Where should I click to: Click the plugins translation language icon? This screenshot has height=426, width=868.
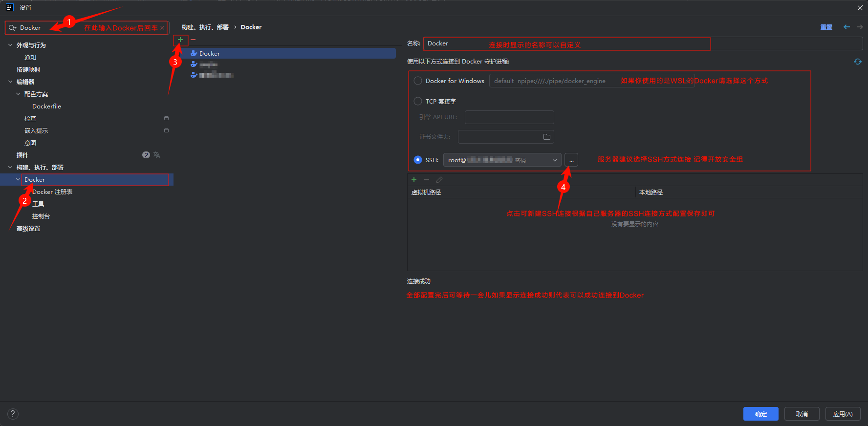(x=157, y=155)
